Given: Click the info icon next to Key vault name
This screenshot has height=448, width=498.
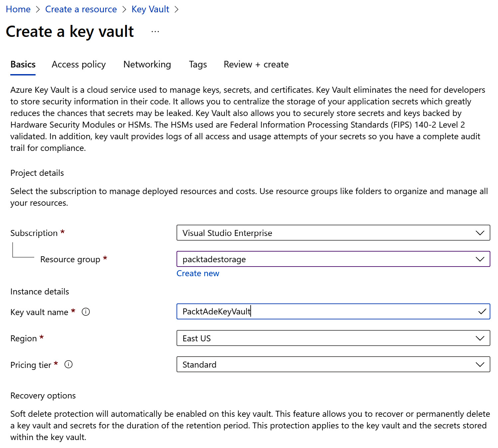Looking at the screenshot, I should 86,312.
